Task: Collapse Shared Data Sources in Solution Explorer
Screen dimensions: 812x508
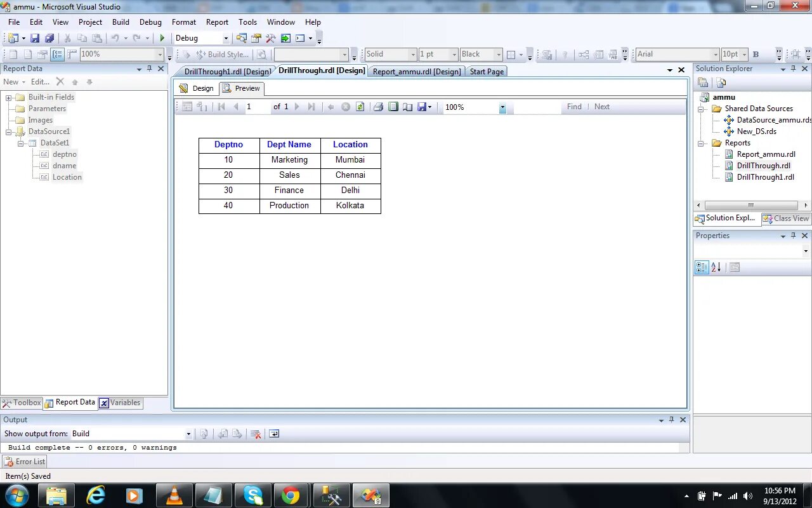Action: 702,109
